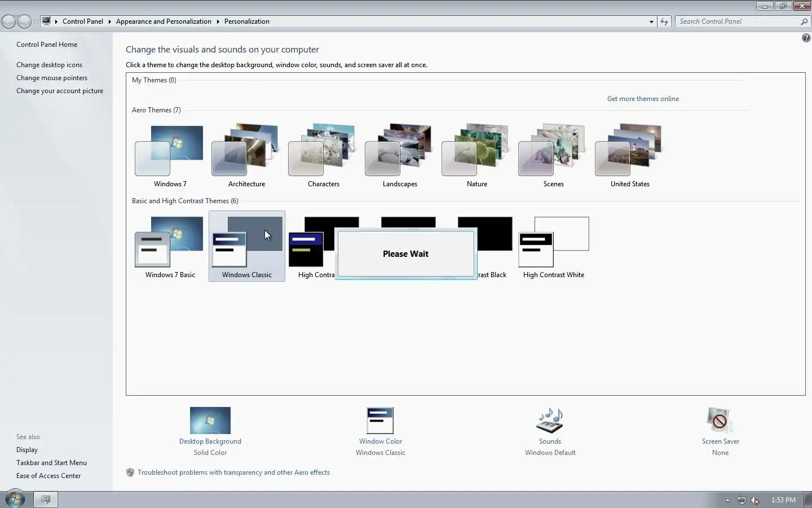Click Change mouse pointers link
The image size is (812, 508).
pyautogui.click(x=52, y=78)
